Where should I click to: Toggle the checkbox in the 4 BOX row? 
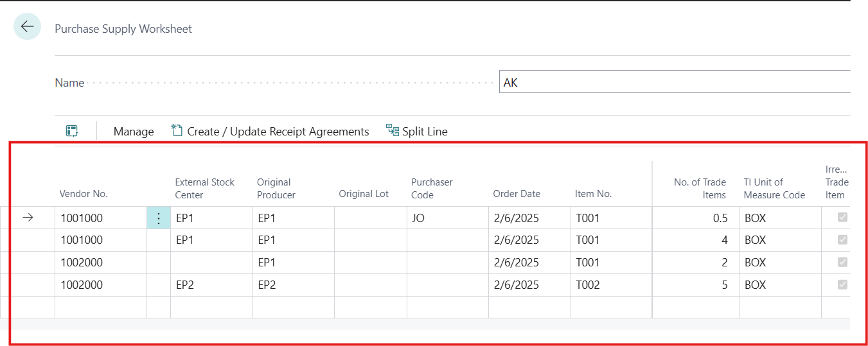coord(842,239)
